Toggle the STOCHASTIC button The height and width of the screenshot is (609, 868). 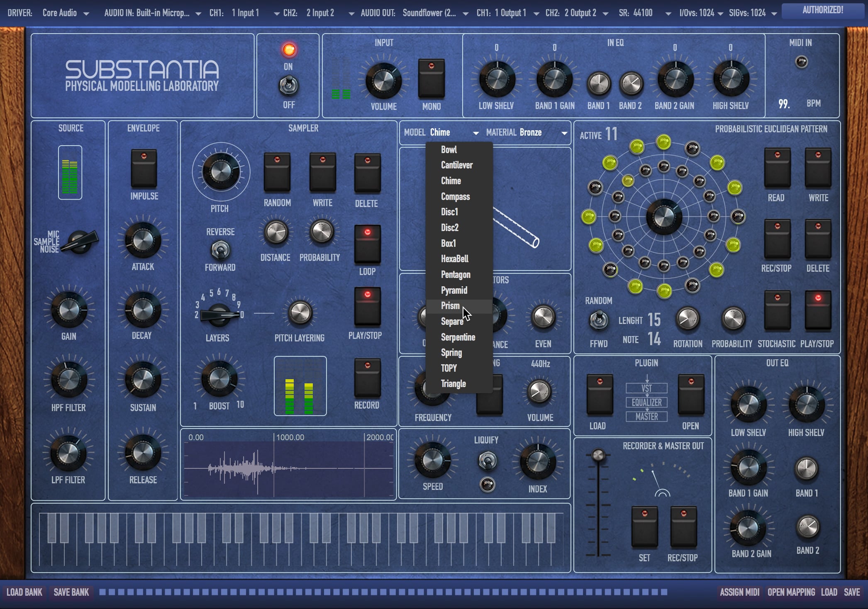click(777, 311)
